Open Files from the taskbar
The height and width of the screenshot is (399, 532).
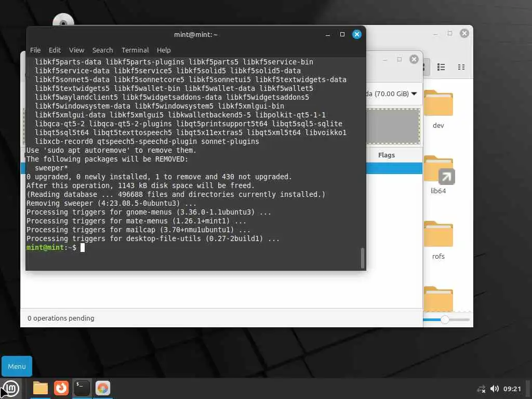[41, 388]
